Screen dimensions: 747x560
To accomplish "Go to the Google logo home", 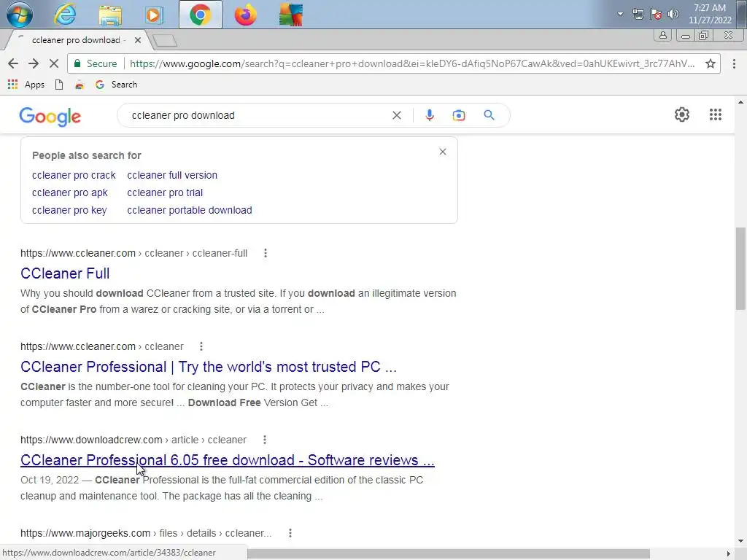I will pyautogui.click(x=50, y=116).
